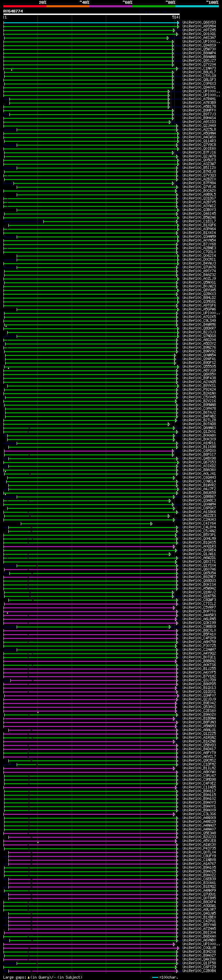Screen dimensions: 222x980
Task: Click hit label UniRef100_B8AWP4
Action: (199, 53)
